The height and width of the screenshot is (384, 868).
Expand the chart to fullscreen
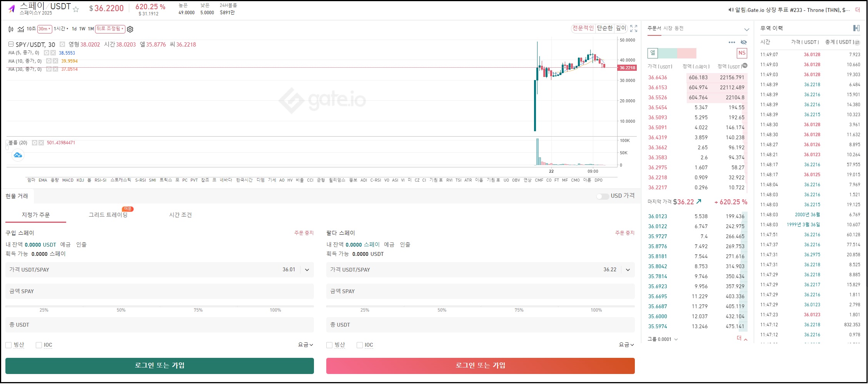click(634, 28)
